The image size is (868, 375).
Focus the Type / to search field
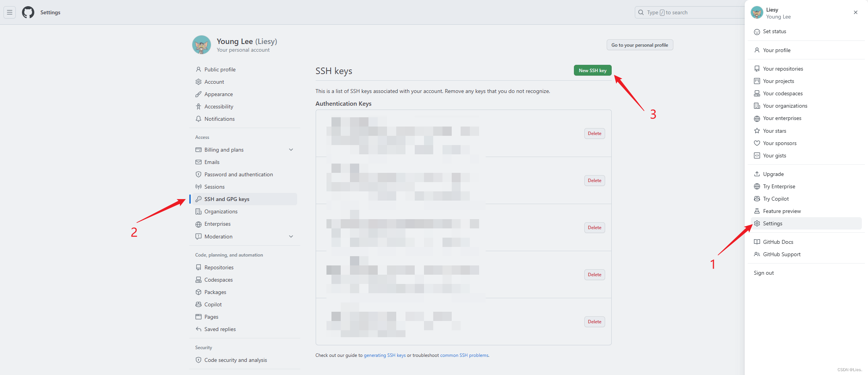(690, 12)
